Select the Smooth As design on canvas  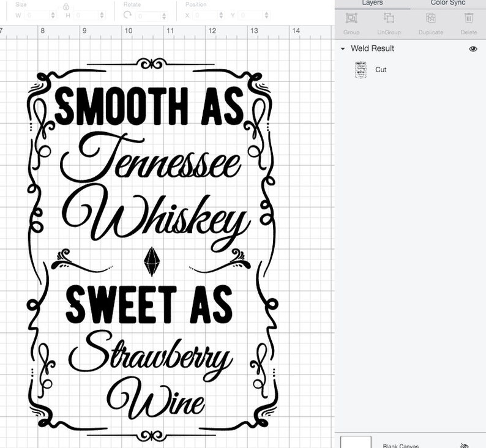[152, 250]
